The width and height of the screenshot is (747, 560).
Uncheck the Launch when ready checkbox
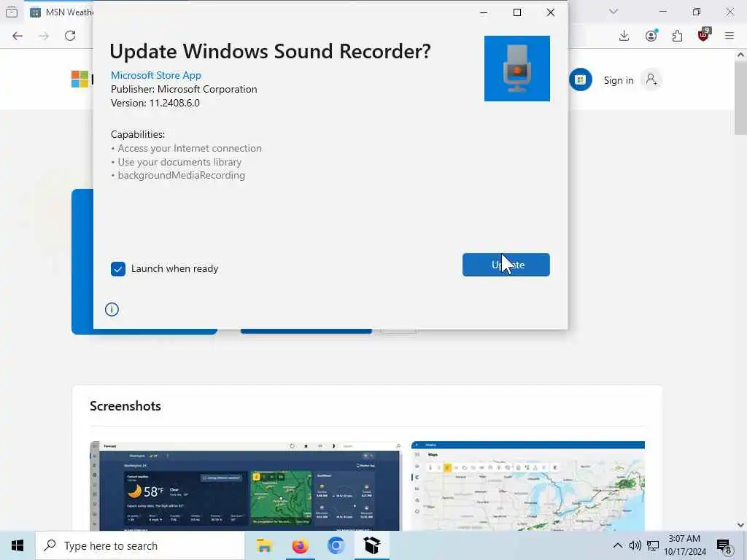[x=118, y=269]
